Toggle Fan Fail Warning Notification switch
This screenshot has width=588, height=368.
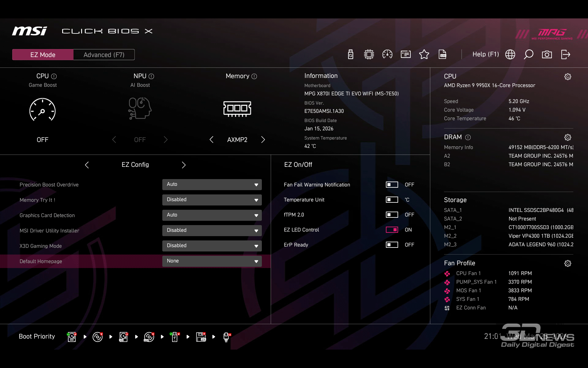pyautogui.click(x=392, y=185)
